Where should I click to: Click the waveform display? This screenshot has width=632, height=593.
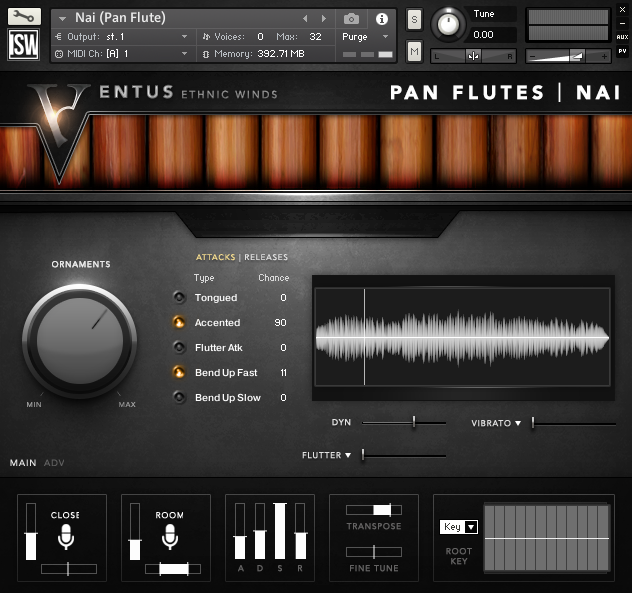463,337
